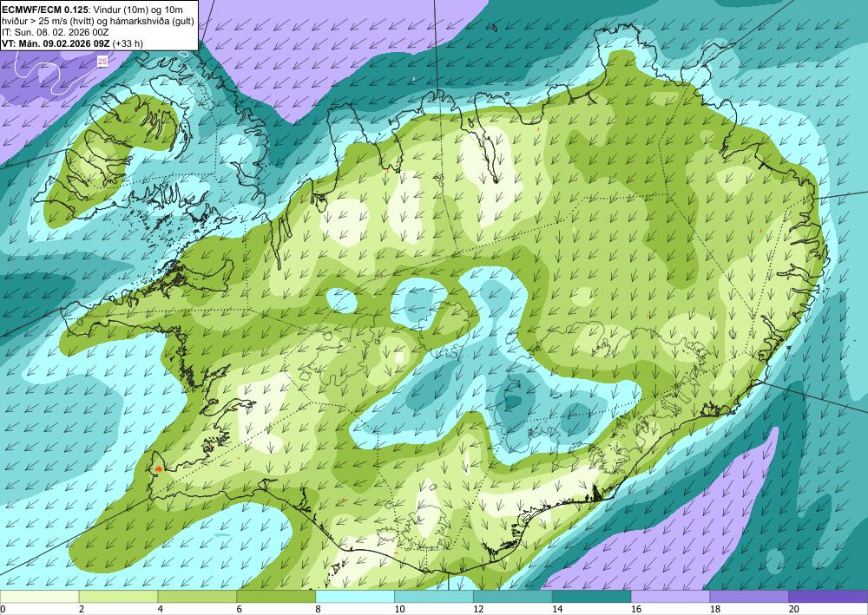Click the "IT: Sun. 08. 02. 2026 00Z" line
The height and width of the screenshot is (615, 868).
[x=55, y=32]
